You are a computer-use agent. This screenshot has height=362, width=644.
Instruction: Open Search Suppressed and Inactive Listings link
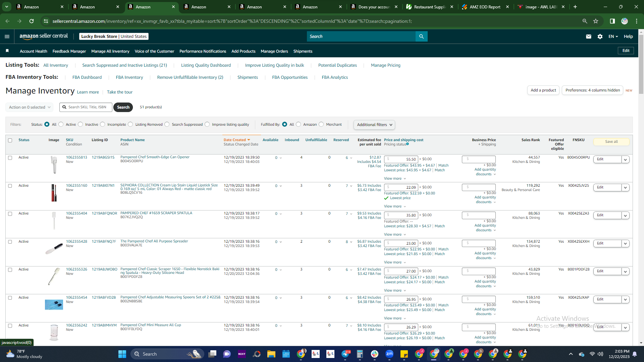[x=124, y=65]
